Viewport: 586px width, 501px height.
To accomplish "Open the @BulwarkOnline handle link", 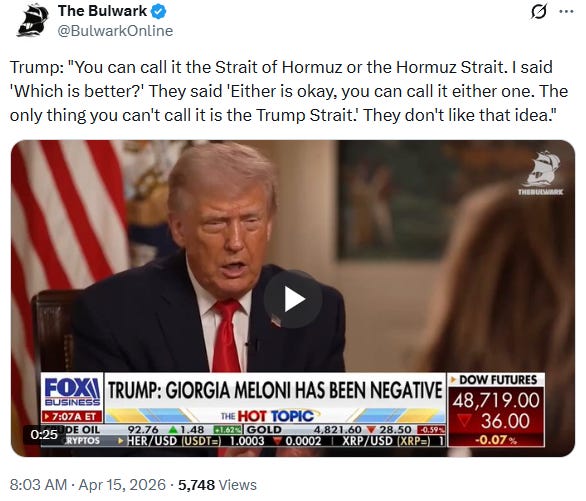I will point(115,31).
